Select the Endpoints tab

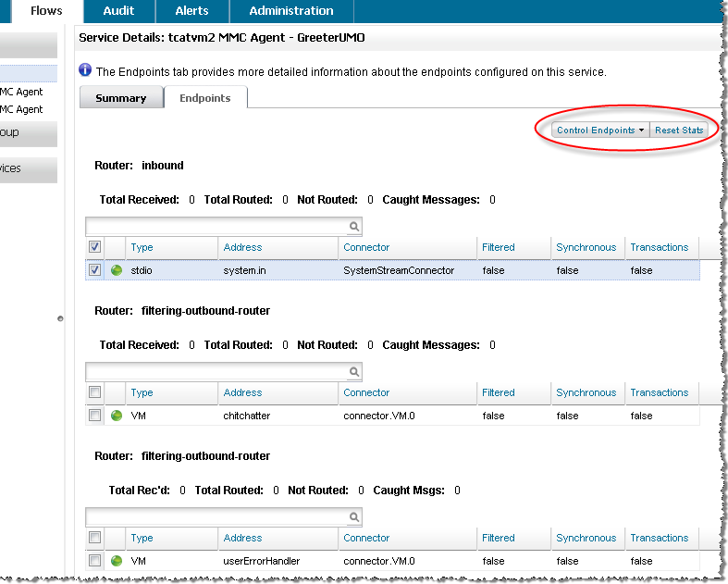point(205,98)
